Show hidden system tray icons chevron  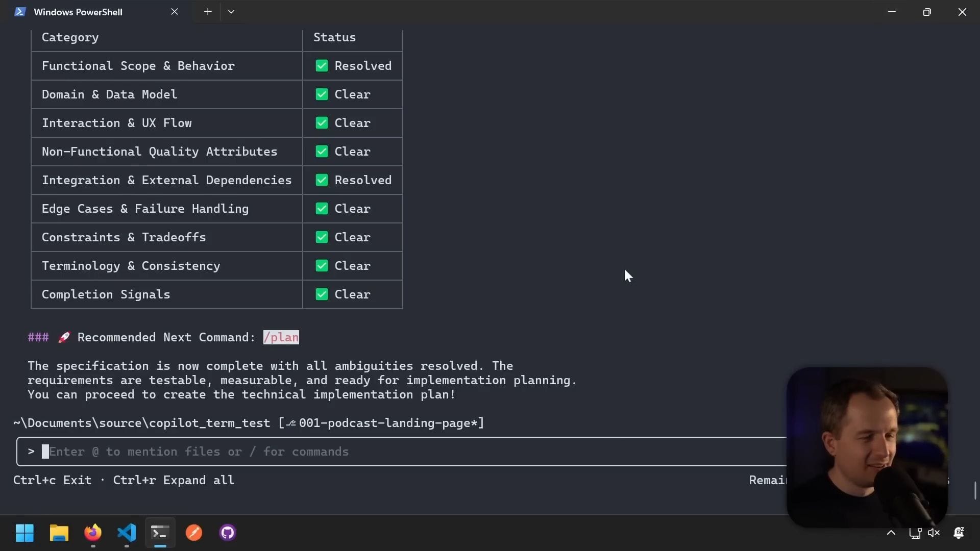891,533
